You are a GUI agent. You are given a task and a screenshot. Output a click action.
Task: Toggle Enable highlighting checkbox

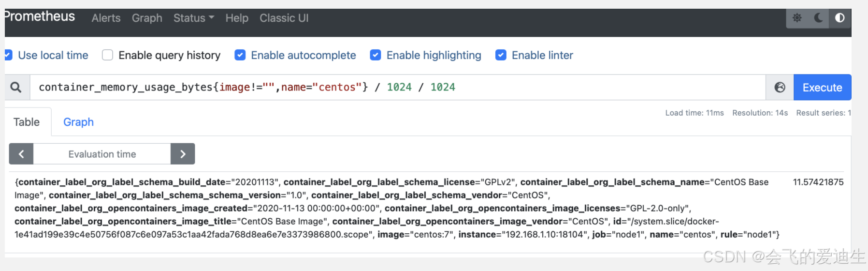point(375,55)
